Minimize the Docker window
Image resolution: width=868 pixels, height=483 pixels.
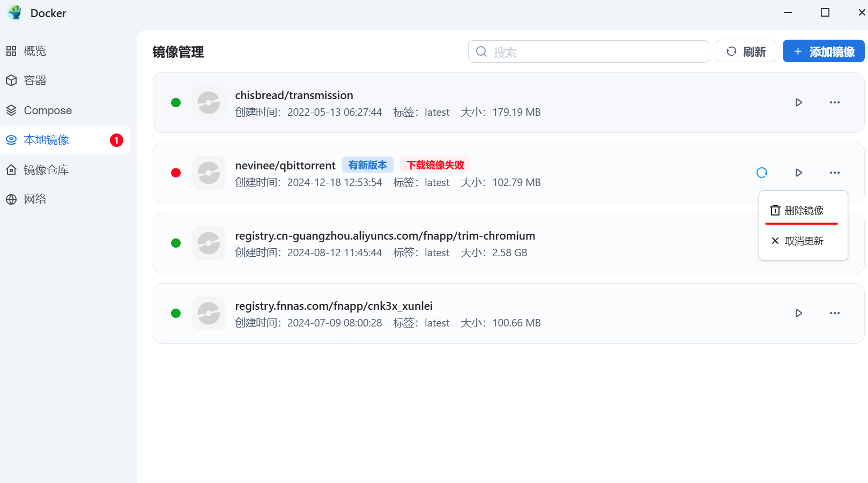788,12
